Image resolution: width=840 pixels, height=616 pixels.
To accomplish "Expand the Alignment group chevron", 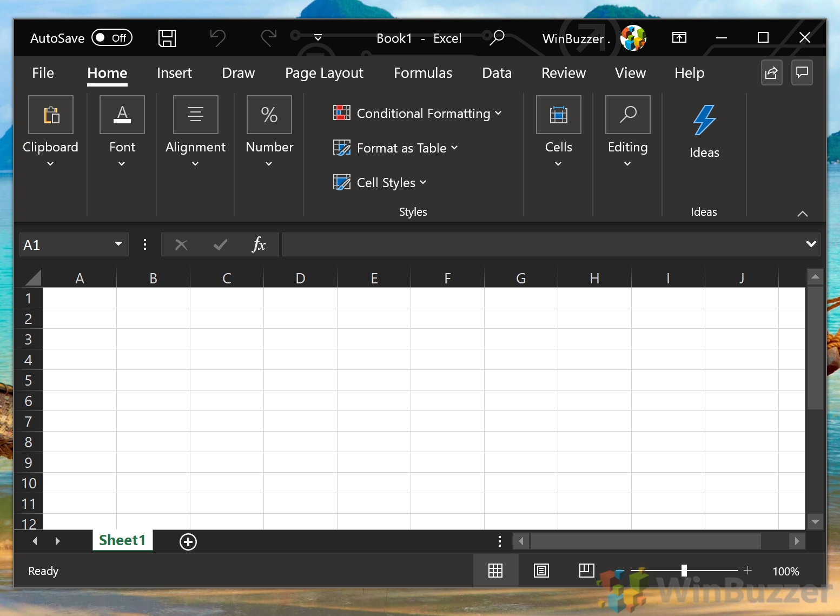I will pos(195,164).
